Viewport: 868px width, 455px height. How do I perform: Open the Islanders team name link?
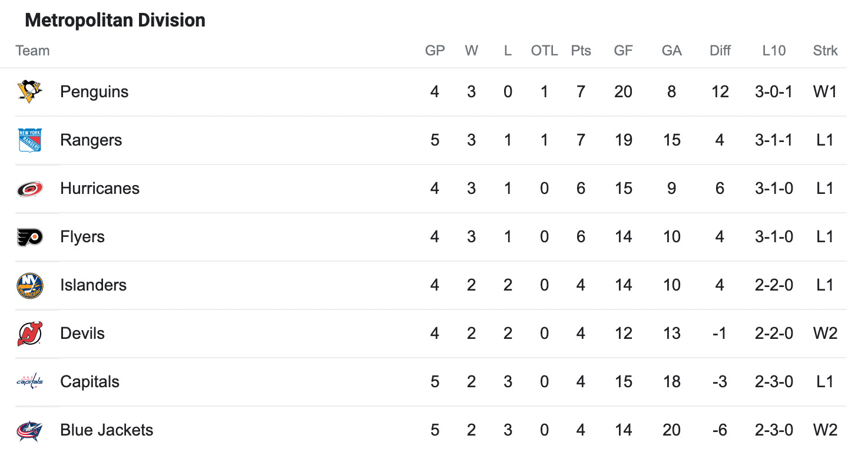(x=93, y=285)
